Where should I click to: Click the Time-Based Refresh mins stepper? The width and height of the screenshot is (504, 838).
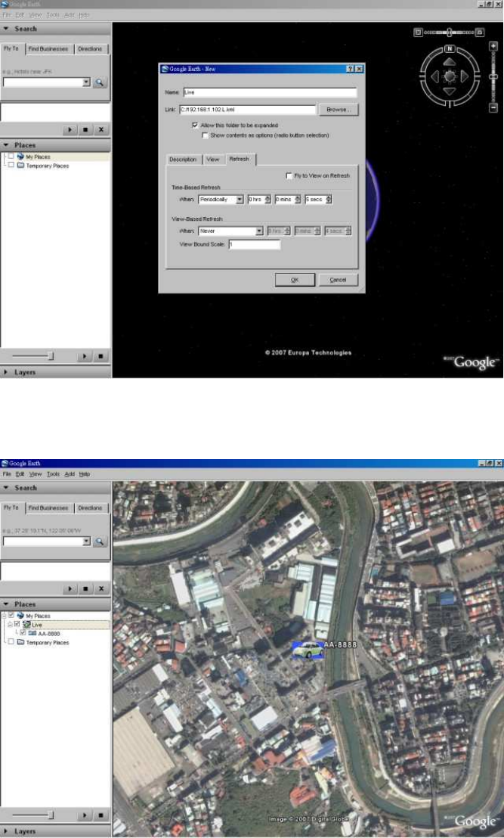pyautogui.click(x=298, y=200)
